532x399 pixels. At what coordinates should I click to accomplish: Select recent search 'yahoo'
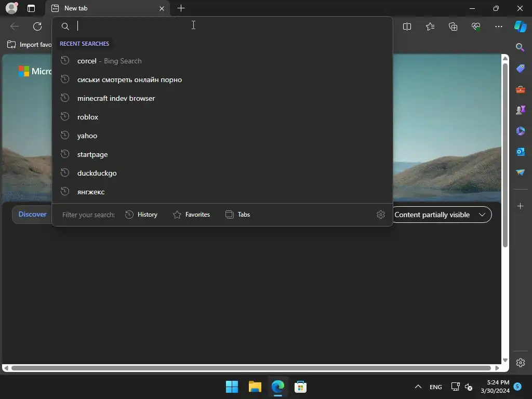tap(222, 136)
